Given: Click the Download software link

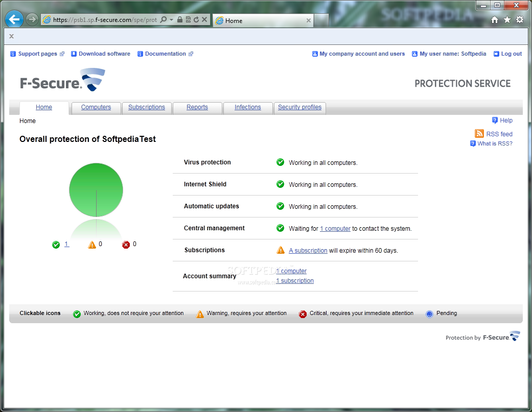Looking at the screenshot, I should pos(104,54).
